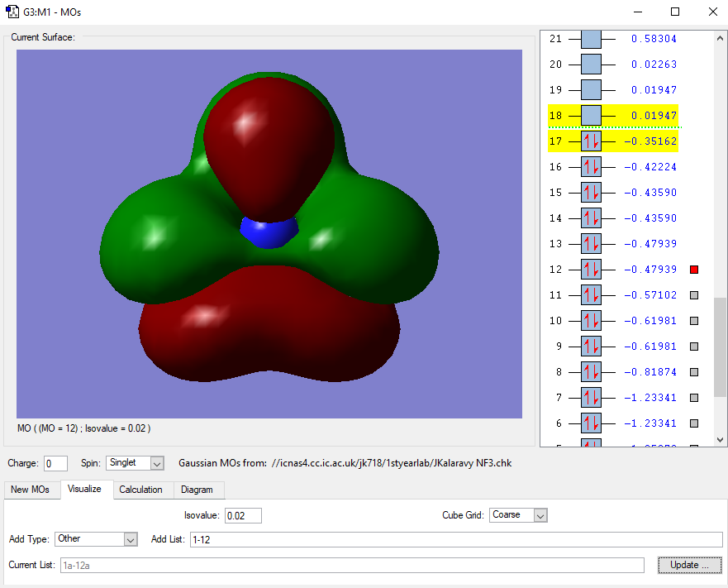The height and width of the screenshot is (588, 728).
Task: Click the orbital 16 occupancy box
Action: point(591,167)
